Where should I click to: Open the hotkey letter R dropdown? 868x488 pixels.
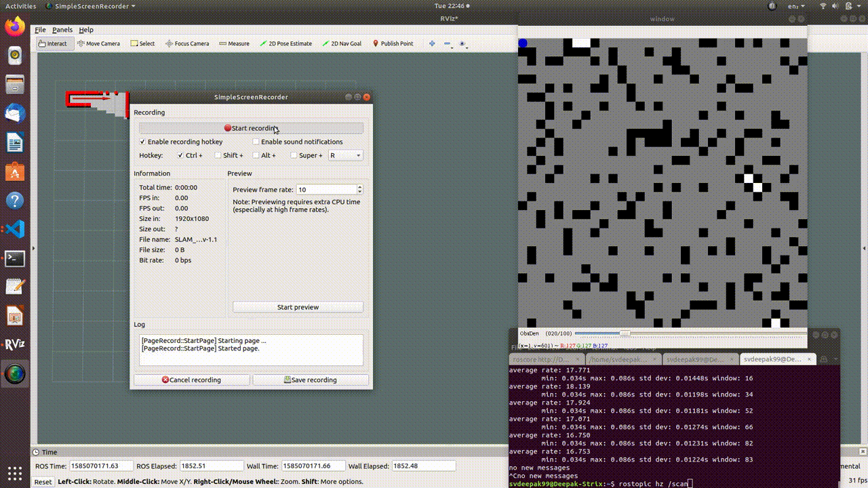pyautogui.click(x=345, y=155)
